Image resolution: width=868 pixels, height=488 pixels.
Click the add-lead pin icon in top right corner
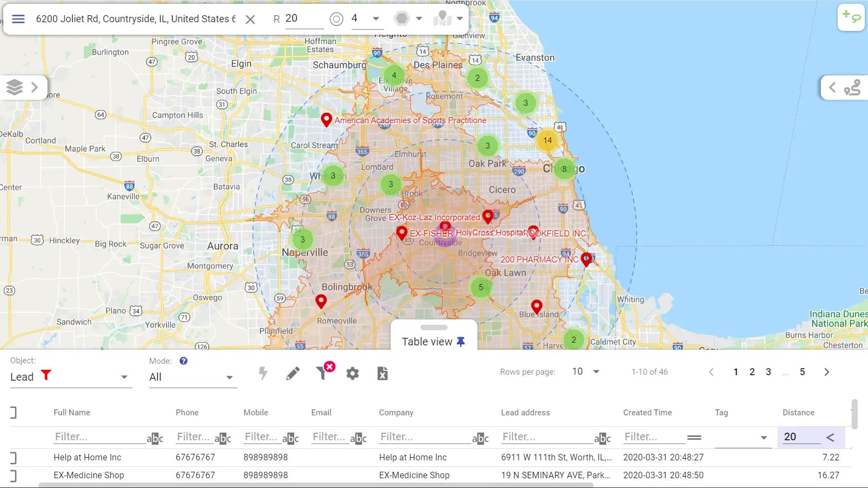[x=851, y=18]
